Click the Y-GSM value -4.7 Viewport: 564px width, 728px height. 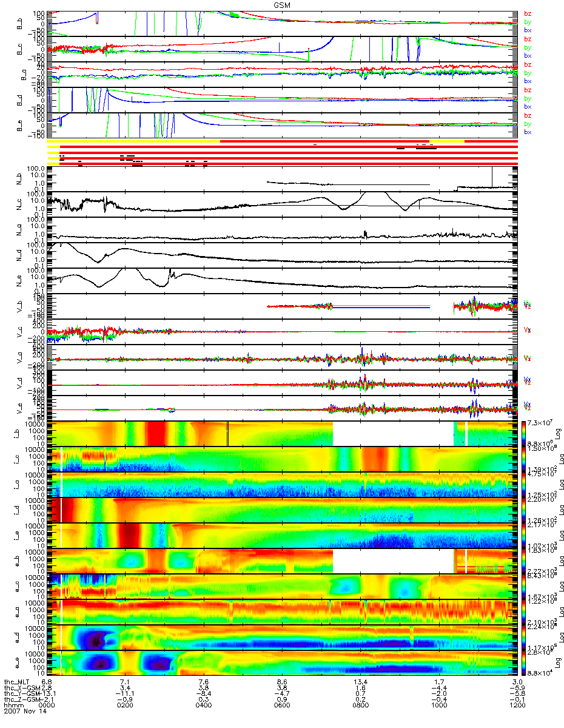(x=283, y=693)
